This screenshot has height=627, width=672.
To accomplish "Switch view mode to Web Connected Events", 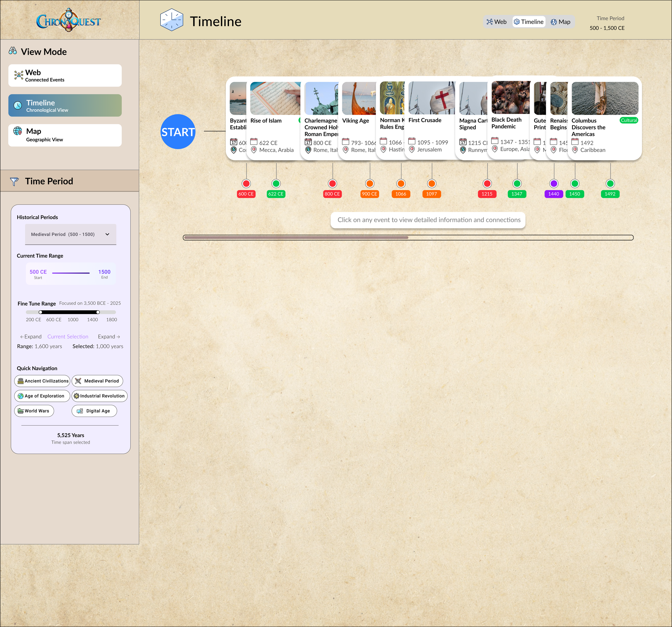I will [x=65, y=75].
